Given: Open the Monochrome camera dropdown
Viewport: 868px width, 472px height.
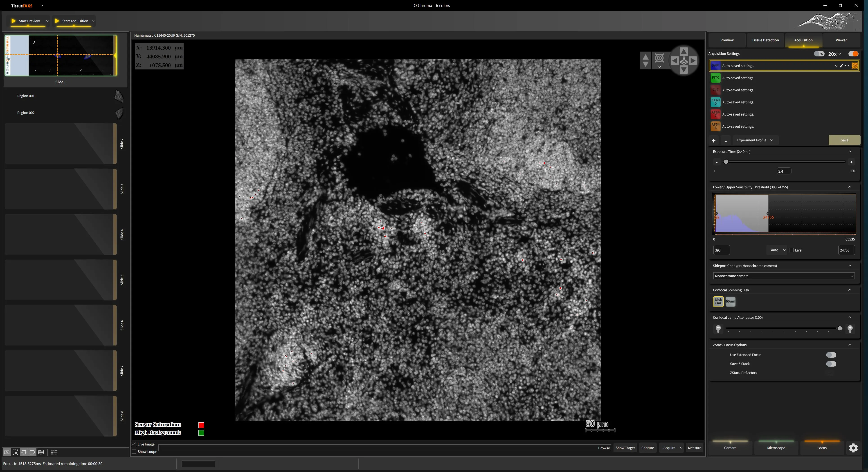Looking at the screenshot, I should (x=784, y=276).
